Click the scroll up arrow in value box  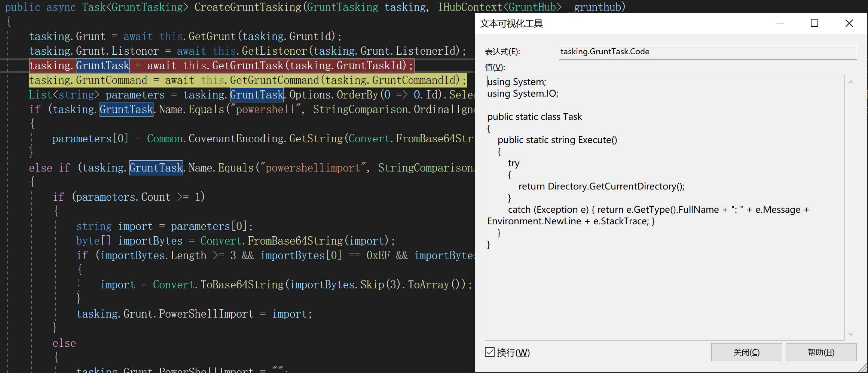(x=851, y=82)
